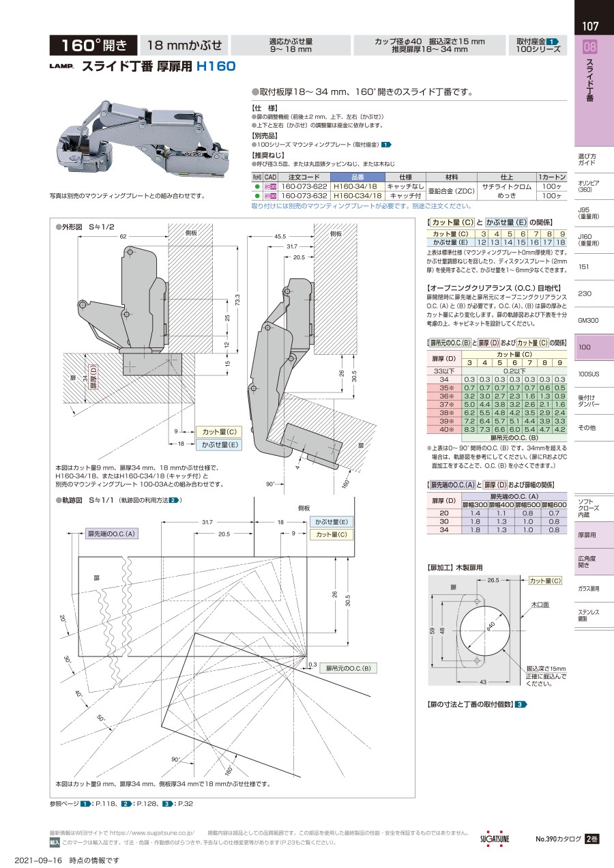Image resolution: width=614 pixels, height=868 pixels.
Task: Switch to the オリンピア (360) sidebar tab
Action: coord(589,186)
